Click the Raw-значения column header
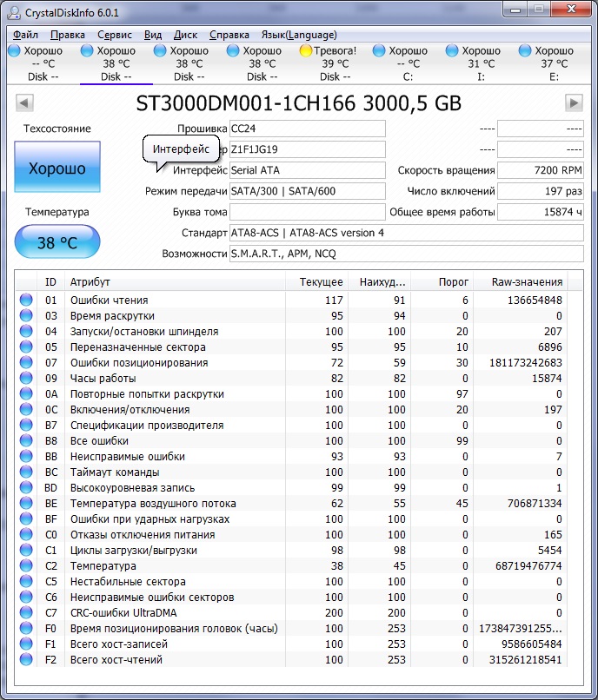Viewport: 598px width, 700px height. tap(521, 282)
